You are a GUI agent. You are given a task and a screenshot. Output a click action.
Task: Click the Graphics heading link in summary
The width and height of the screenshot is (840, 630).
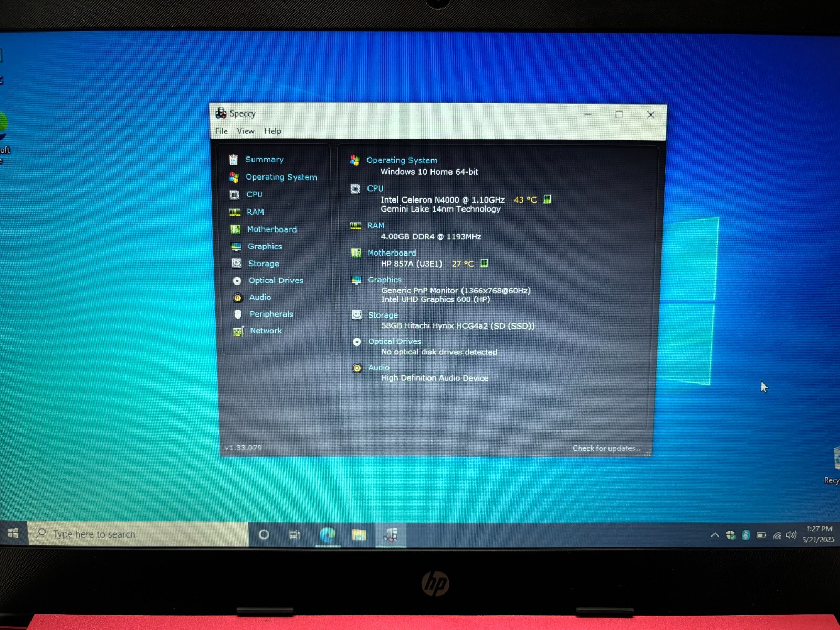tap(384, 280)
